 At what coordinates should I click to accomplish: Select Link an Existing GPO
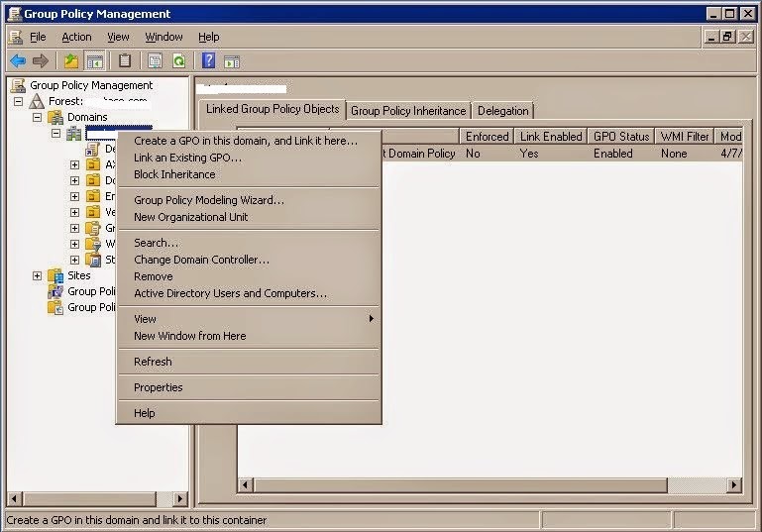pos(249,158)
